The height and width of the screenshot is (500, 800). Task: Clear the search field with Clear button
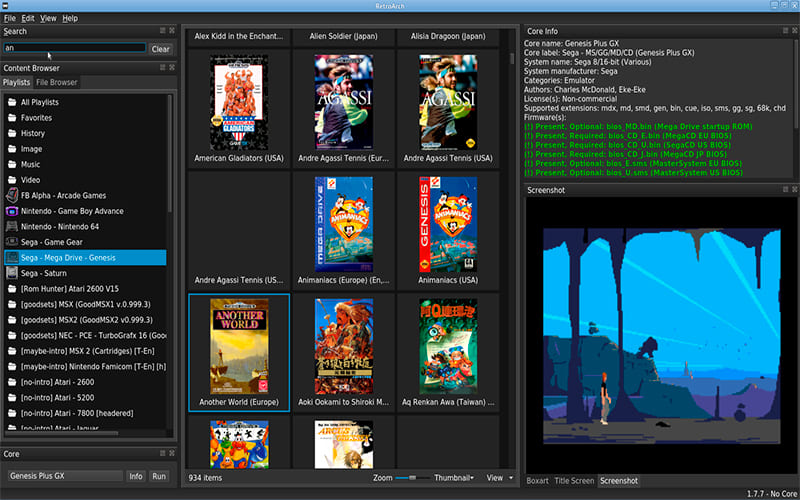point(161,49)
